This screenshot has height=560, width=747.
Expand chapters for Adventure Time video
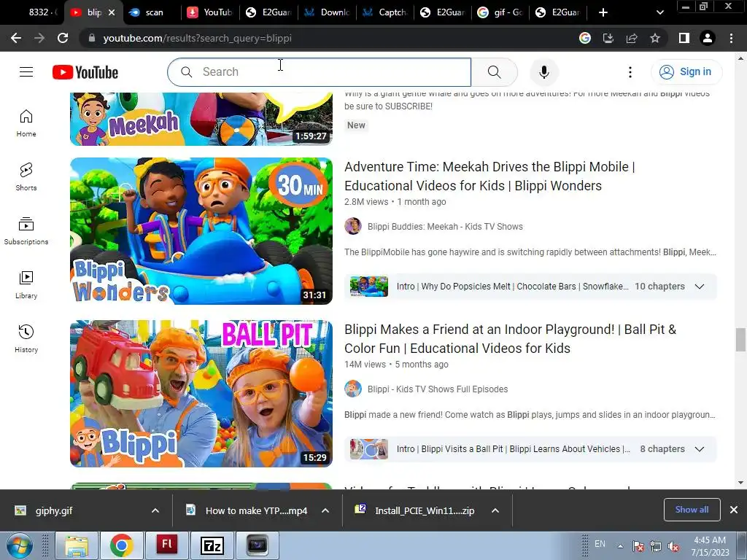coord(700,286)
